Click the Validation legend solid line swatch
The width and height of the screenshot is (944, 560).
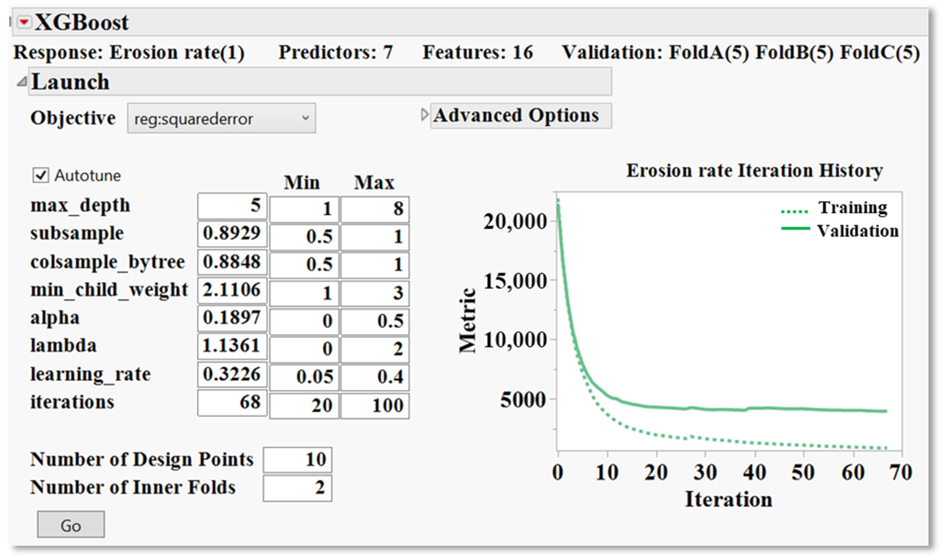pos(795,228)
